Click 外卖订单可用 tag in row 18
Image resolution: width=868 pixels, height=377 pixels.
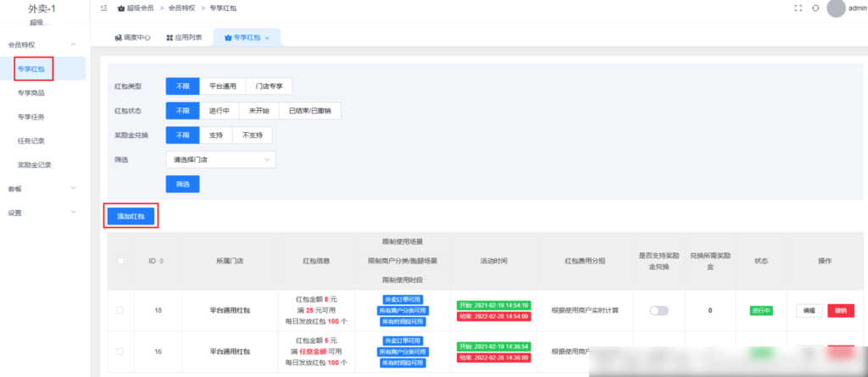[403, 300]
